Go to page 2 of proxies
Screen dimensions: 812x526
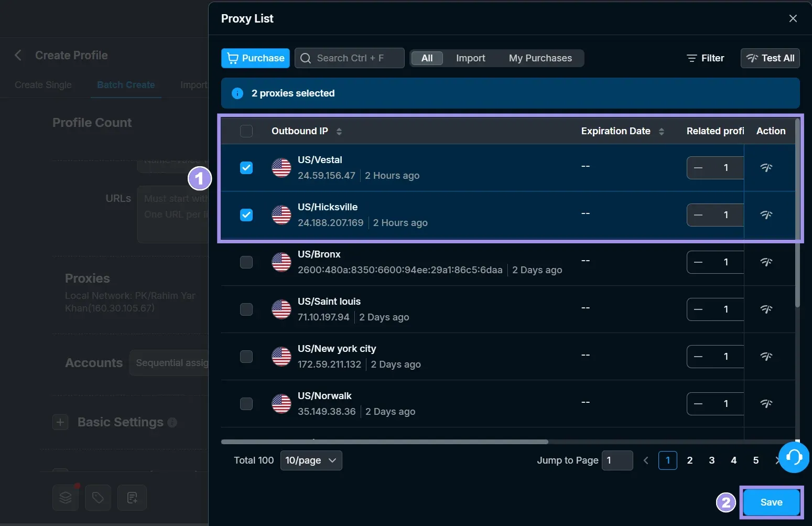click(690, 460)
